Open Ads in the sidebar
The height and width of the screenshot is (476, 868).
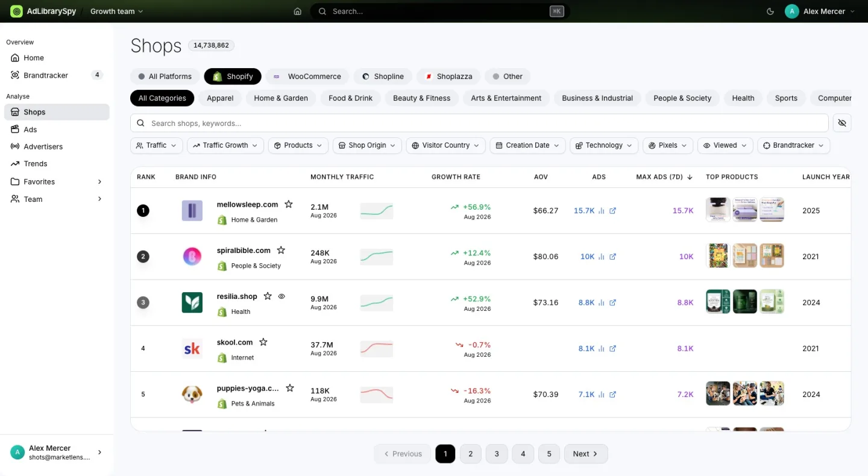click(x=57, y=130)
